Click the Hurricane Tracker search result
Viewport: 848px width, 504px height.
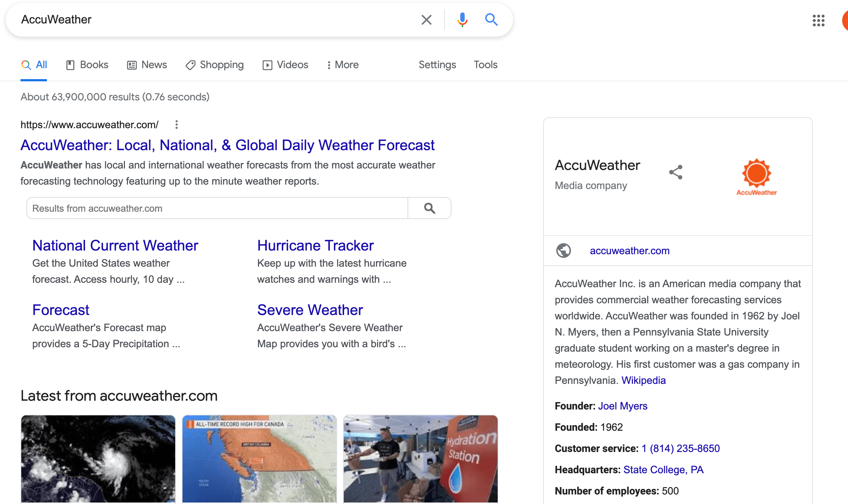(x=316, y=245)
